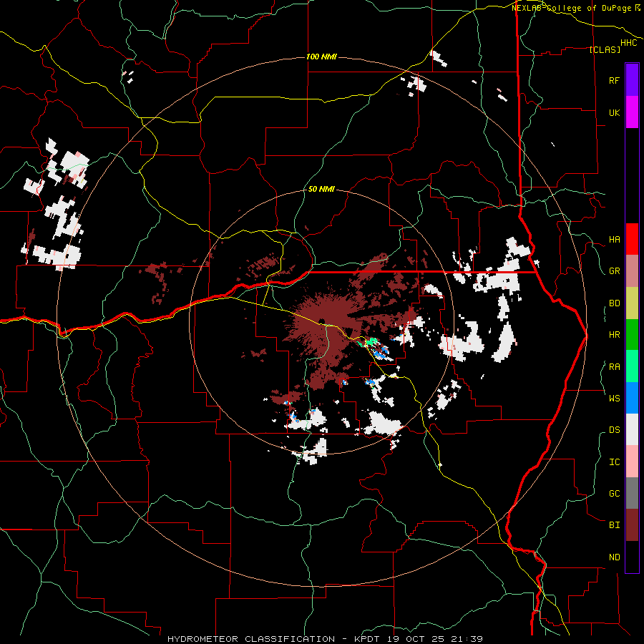Image resolution: width=644 pixels, height=644 pixels.
Task: Click the GR legend color swatch
Action: click(632, 271)
